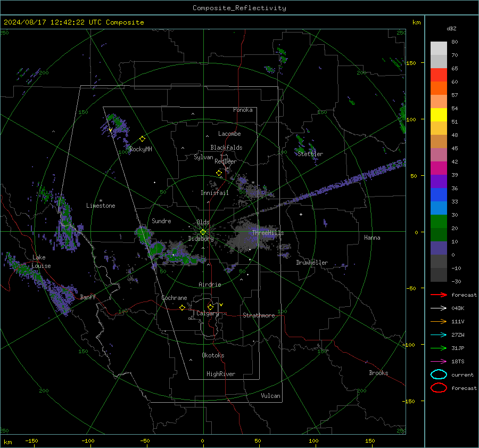Screen dimensions: 479x448
Task: Select the orange 111V arrow icon
Action: point(439,321)
